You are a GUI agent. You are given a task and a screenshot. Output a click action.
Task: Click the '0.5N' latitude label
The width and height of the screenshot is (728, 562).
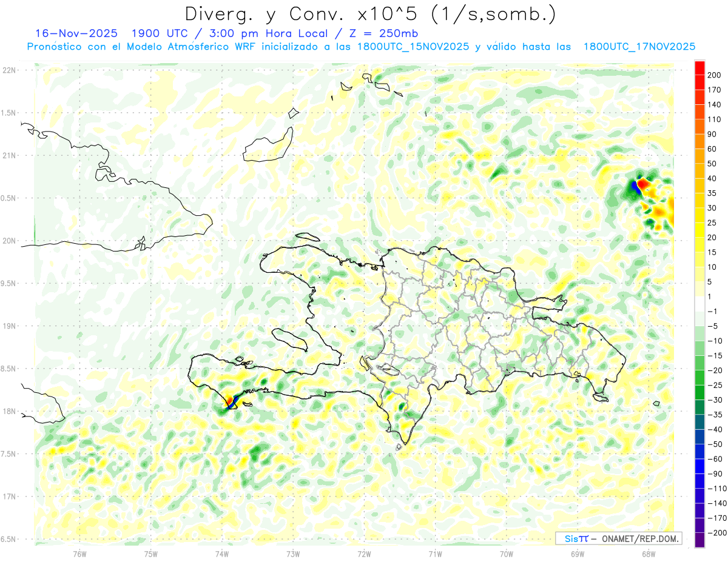pyautogui.click(x=9, y=198)
